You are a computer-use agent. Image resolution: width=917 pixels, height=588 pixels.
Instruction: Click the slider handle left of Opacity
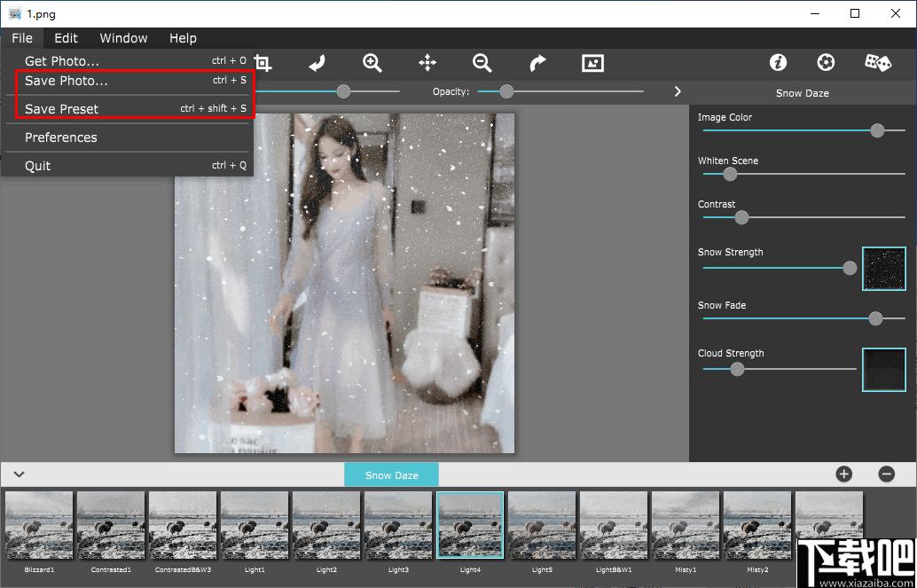(343, 91)
